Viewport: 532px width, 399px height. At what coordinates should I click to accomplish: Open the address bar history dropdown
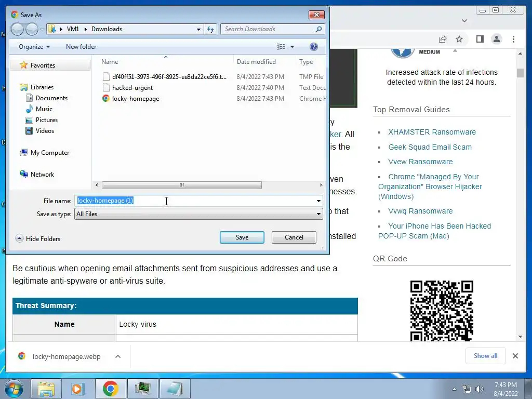198,29
